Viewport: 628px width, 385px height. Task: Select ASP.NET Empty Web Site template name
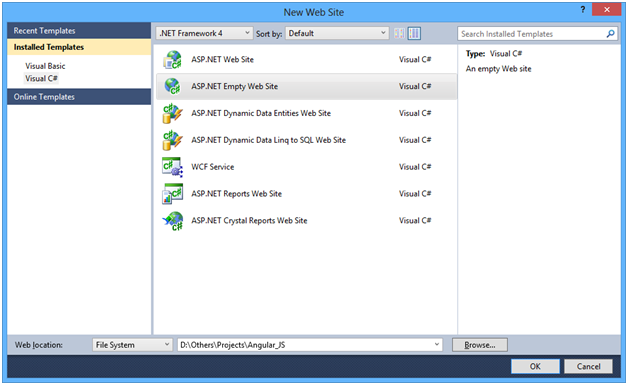click(234, 87)
